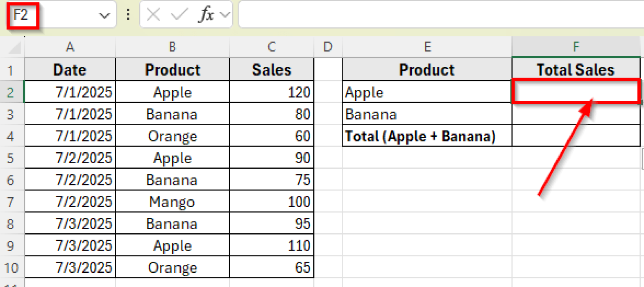Image resolution: width=644 pixels, height=287 pixels.
Task: Select column header F
Action: pos(576,47)
